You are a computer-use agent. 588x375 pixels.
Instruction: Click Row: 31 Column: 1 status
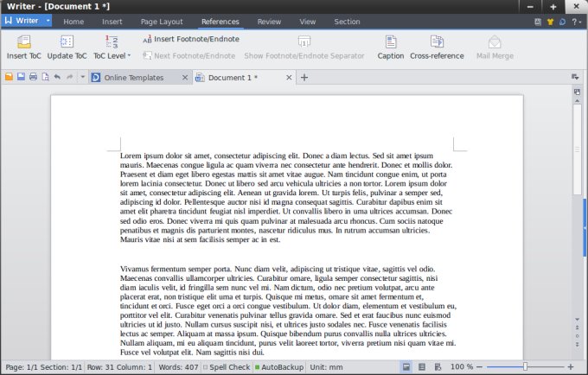pyautogui.click(x=119, y=367)
